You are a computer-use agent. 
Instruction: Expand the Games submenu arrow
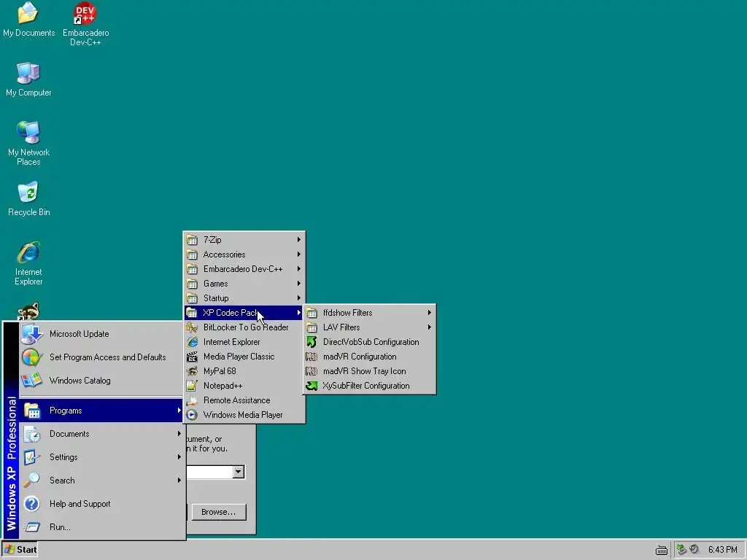click(298, 284)
